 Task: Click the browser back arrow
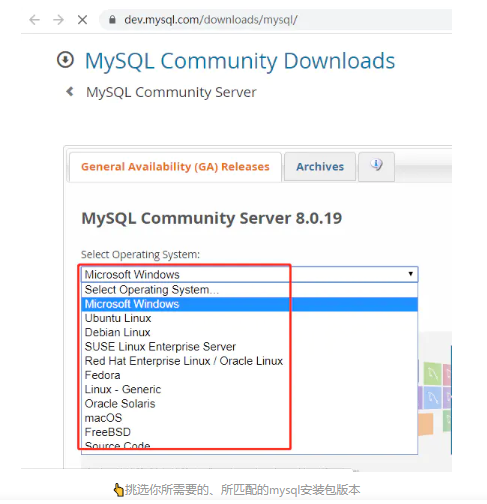[35, 20]
